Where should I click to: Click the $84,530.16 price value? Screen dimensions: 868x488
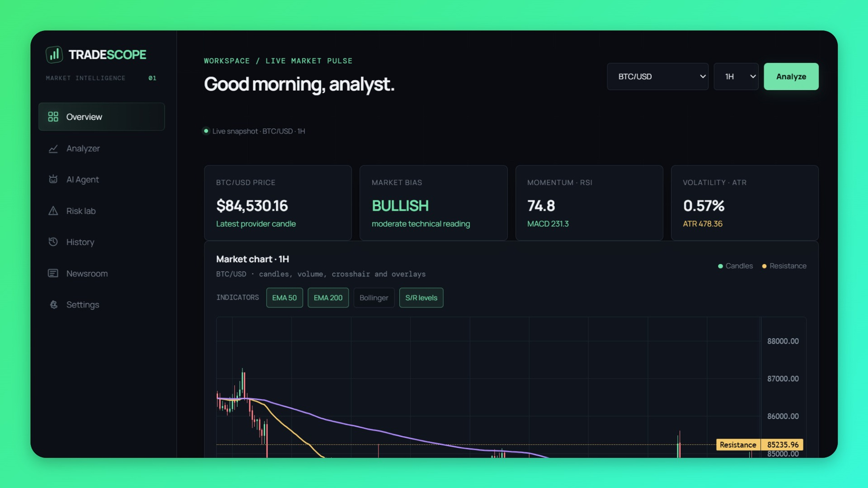click(x=252, y=206)
